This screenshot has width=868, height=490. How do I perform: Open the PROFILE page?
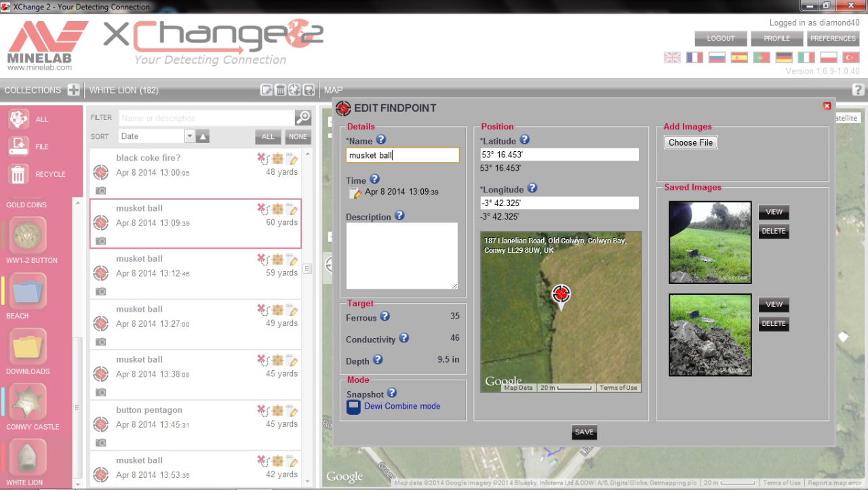pos(777,39)
